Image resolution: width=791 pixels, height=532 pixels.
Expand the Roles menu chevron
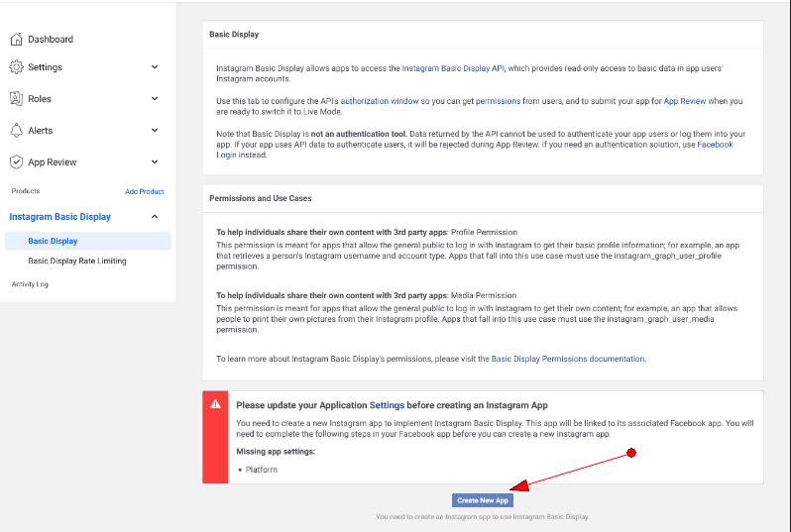(155, 99)
